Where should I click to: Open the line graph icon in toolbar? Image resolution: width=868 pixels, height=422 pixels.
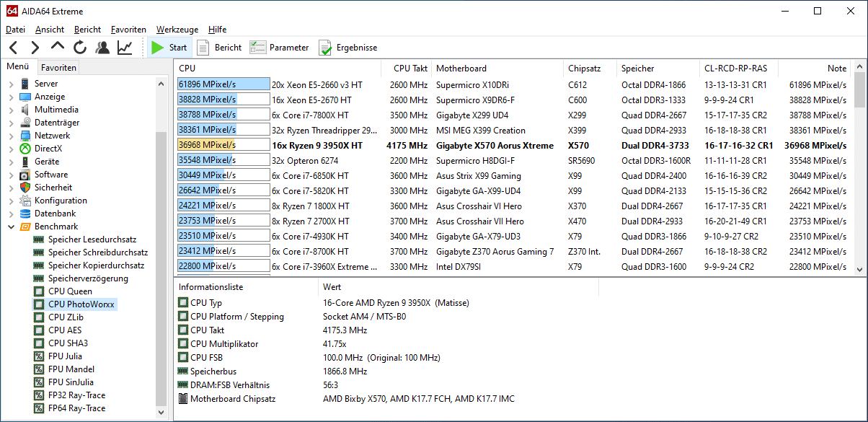[x=125, y=48]
